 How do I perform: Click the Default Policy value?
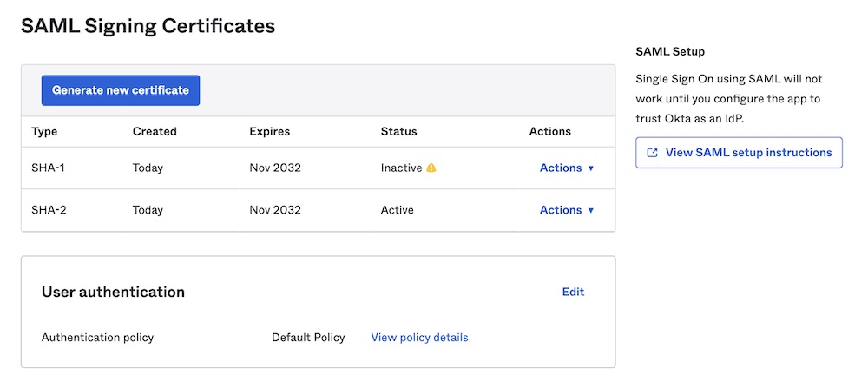(x=308, y=337)
